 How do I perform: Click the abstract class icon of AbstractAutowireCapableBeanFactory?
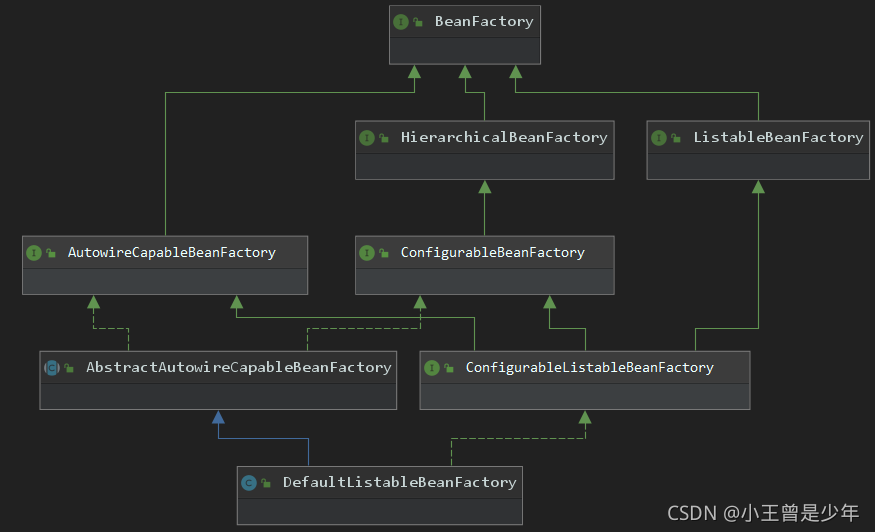click(x=51, y=368)
